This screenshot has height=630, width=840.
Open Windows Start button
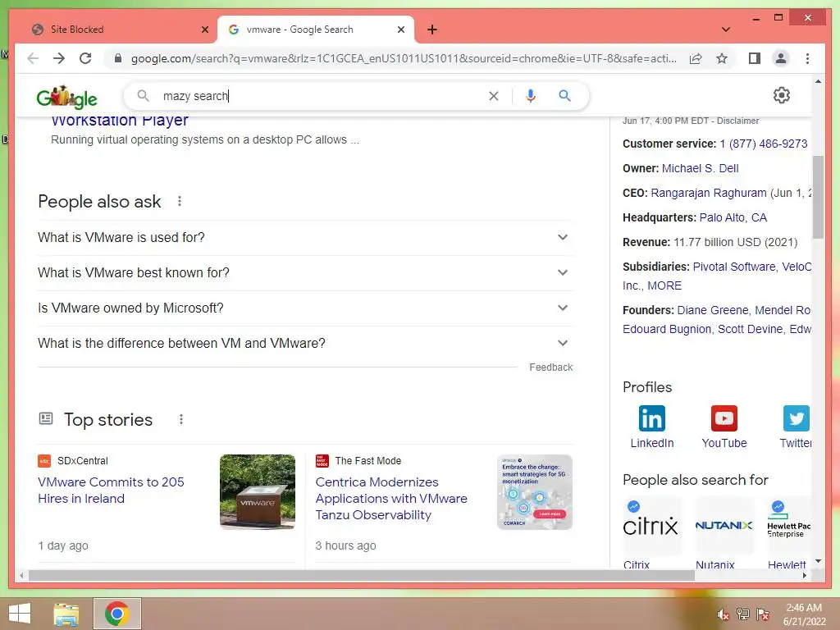[20, 614]
